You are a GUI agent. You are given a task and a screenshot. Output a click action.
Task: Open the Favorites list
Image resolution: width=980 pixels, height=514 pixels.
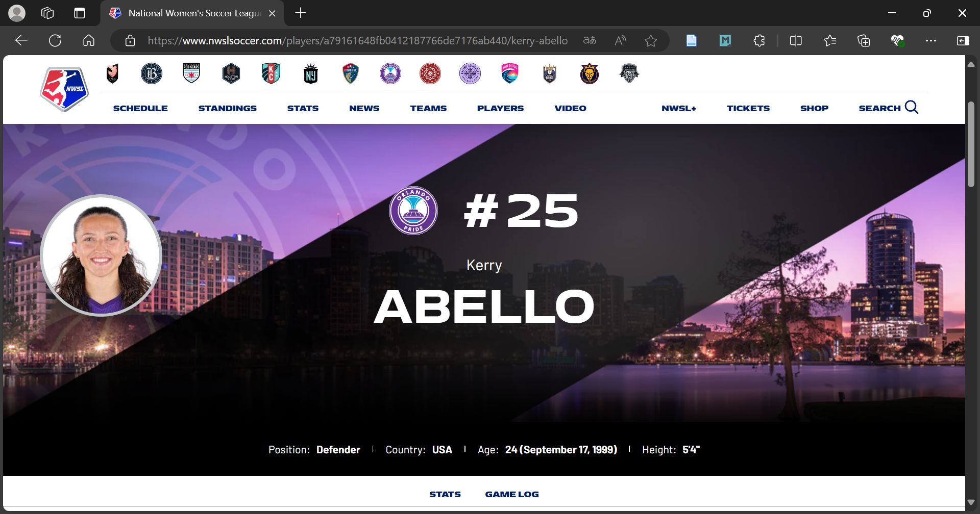pos(830,40)
